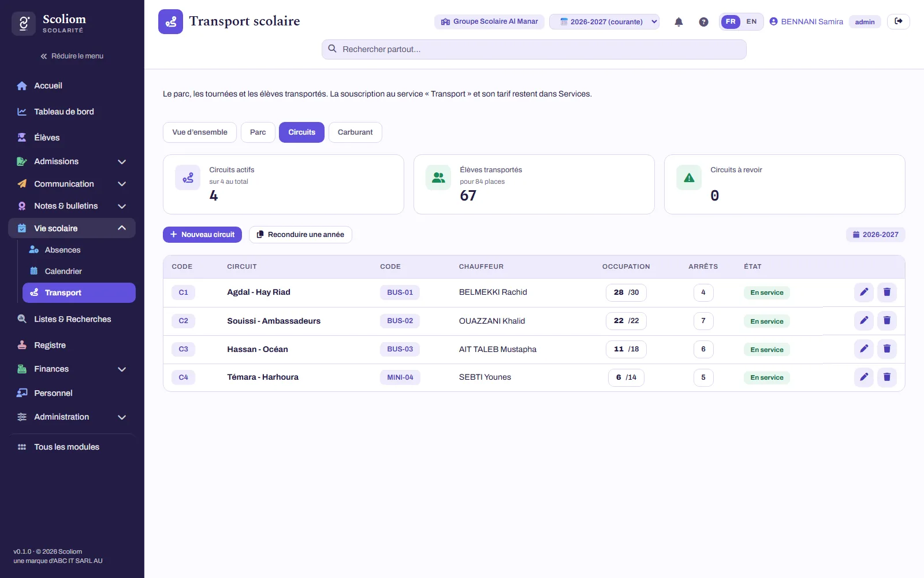The height and width of the screenshot is (578, 924).
Task: Click the BUS-01 vehicle code badge
Action: [400, 292]
